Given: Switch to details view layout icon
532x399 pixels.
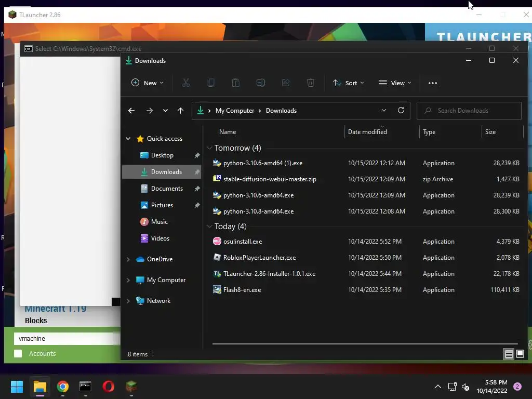Looking at the screenshot, I should (x=509, y=354).
